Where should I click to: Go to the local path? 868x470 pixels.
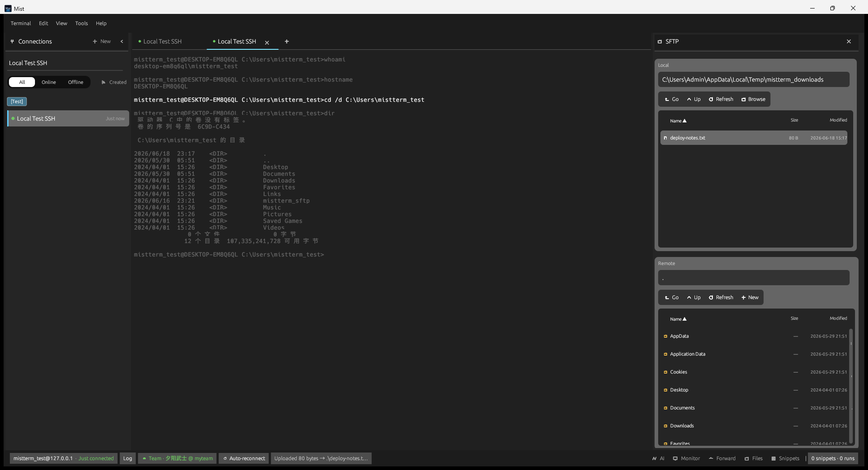click(x=672, y=99)
